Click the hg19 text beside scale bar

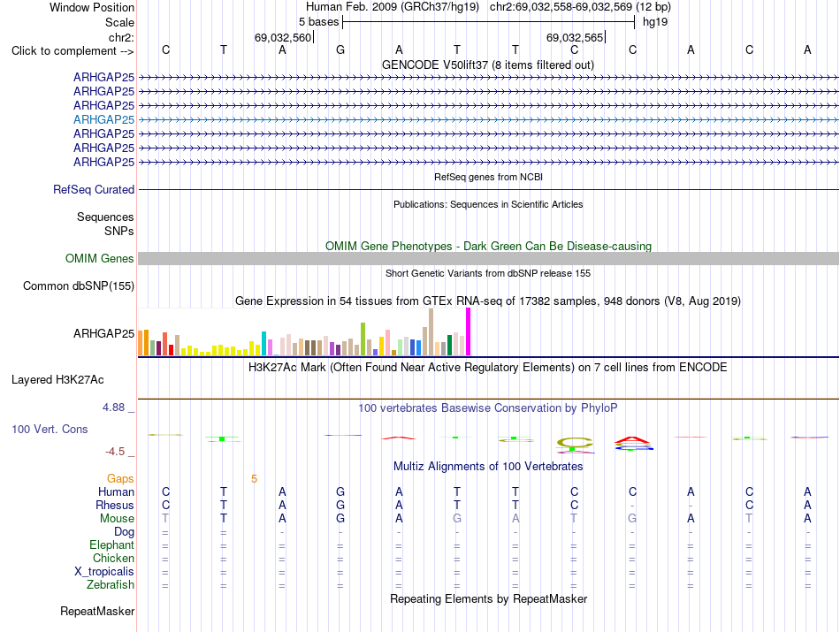[x=655, y=22]
